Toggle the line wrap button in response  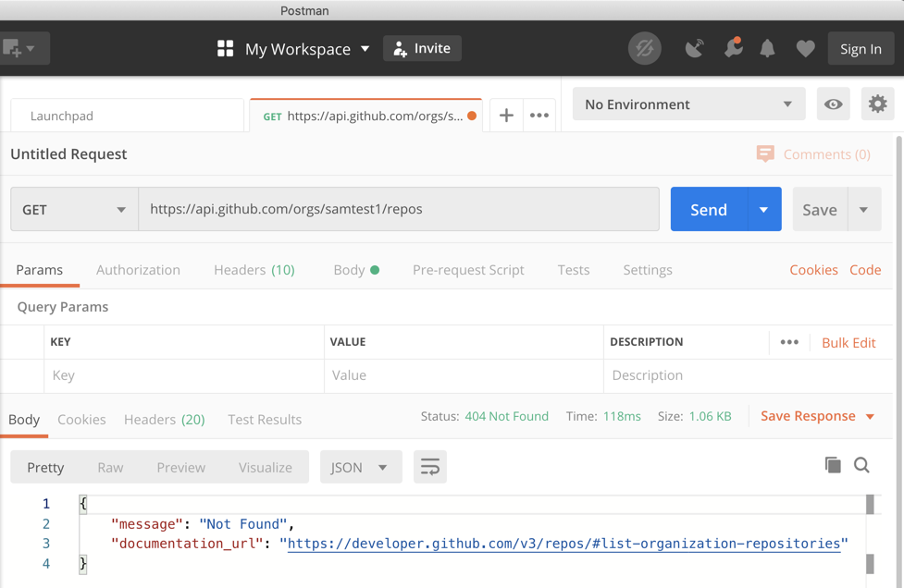430,467
